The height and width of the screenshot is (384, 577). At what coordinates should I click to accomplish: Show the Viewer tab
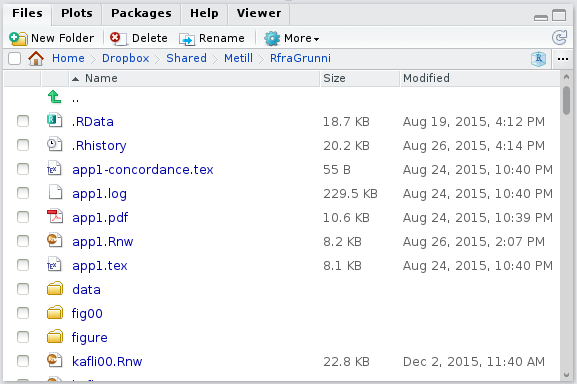(x=259, y=13)
